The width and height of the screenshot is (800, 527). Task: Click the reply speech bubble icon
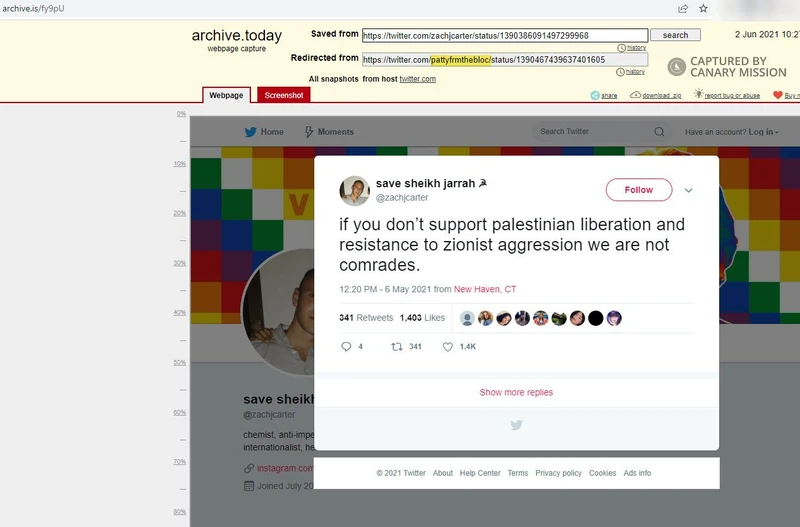pyautogui.click(x=346, y=347)
